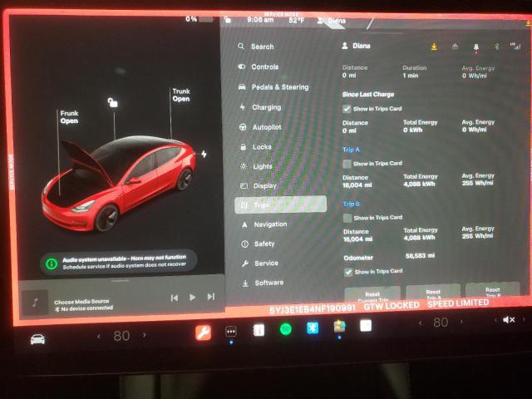The width and height of the screenshot is (532, 399).
Task: Tap Choose Media Source text
Action: coord(81,301)
